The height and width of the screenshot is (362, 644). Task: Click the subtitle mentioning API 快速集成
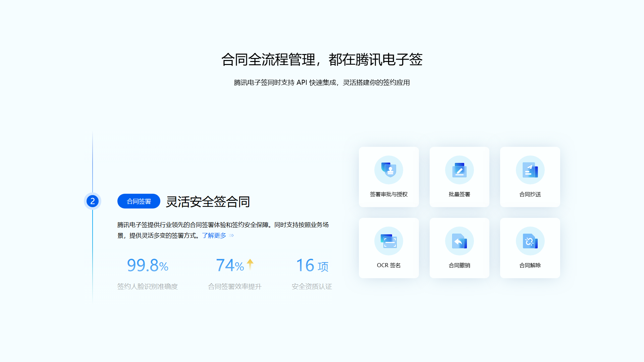click(322, 82)
